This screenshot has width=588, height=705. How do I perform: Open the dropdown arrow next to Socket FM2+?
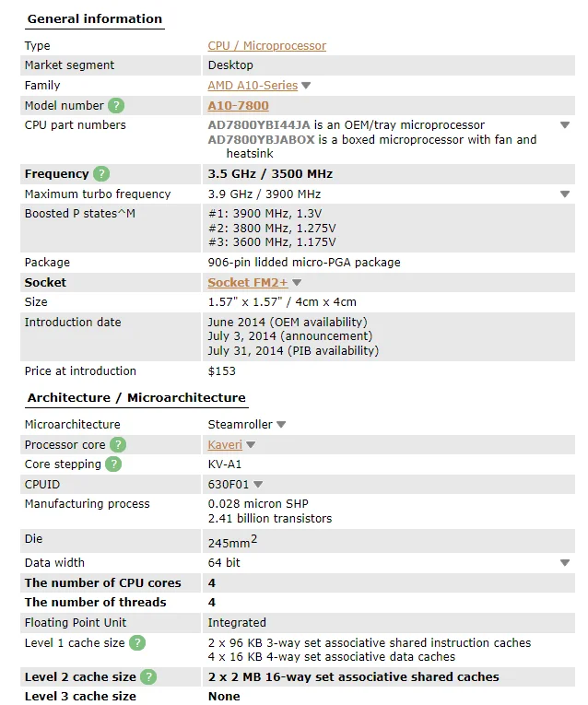297,283
